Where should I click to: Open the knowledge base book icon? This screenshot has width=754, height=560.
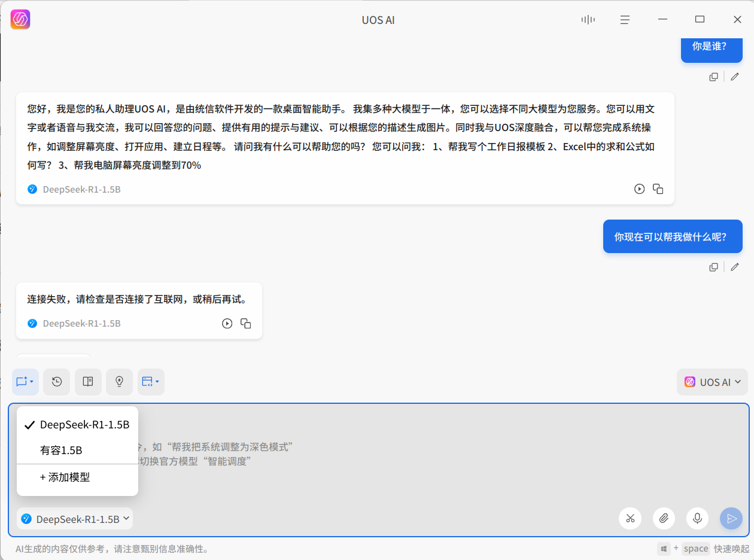click(88, 382)
